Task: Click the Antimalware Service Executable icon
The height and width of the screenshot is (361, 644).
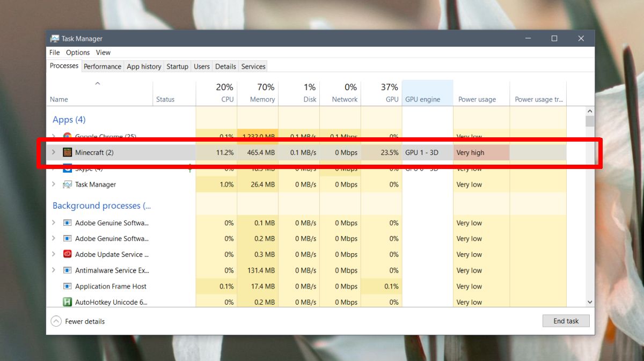Action: (67, 270)
